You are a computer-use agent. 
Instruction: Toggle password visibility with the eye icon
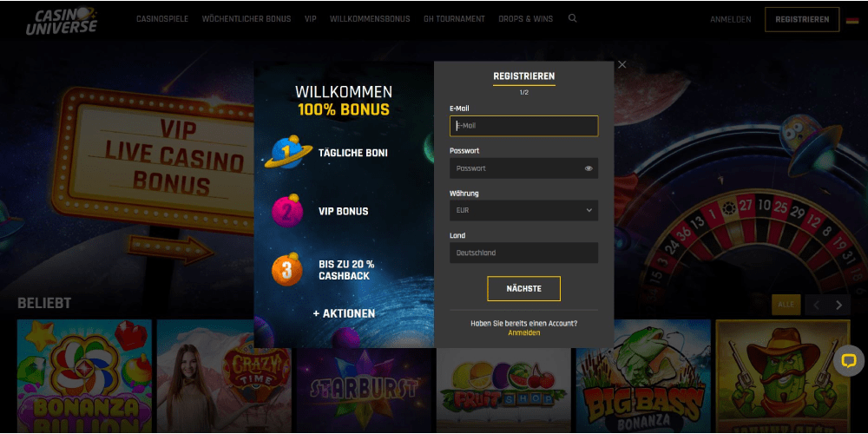589,168
